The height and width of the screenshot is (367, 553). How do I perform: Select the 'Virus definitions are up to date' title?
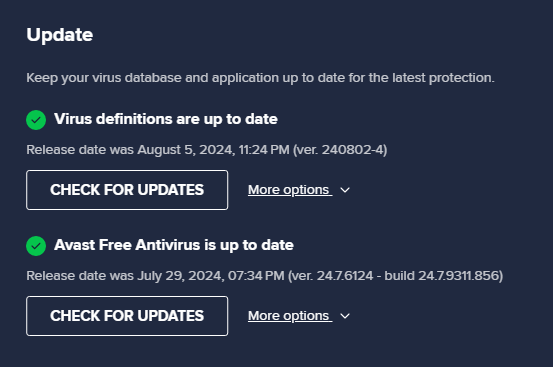click(x=166, y=120)
